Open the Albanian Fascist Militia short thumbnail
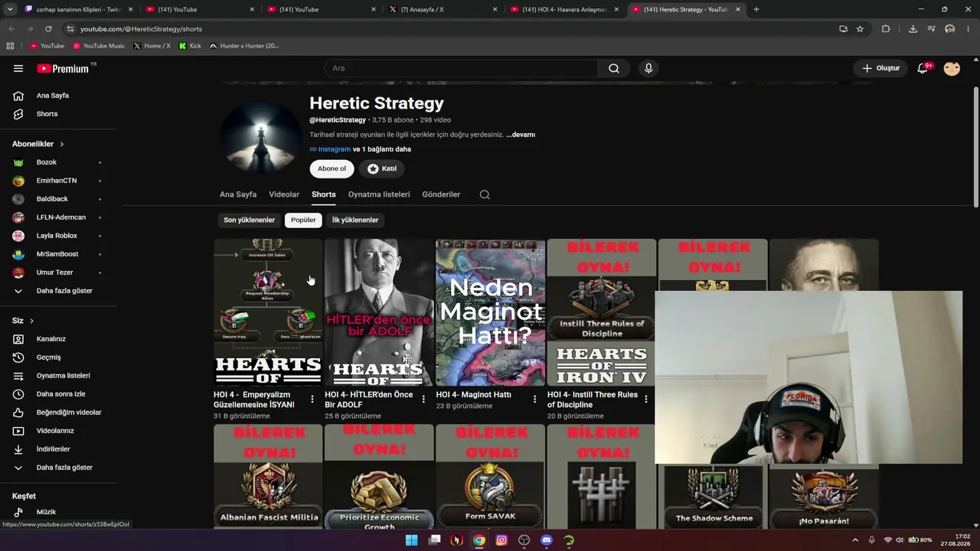 pos(268,476)
